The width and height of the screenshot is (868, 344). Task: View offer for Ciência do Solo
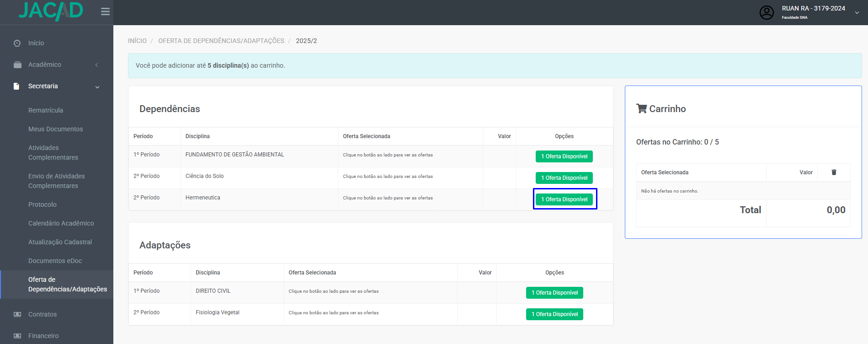click(564, 178)
